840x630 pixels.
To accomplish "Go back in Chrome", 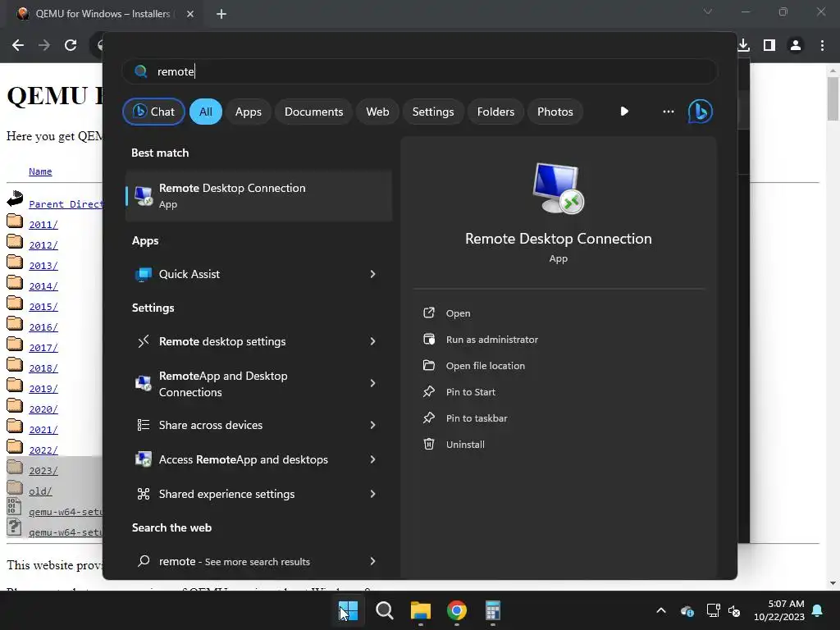I will click(18, 45).
